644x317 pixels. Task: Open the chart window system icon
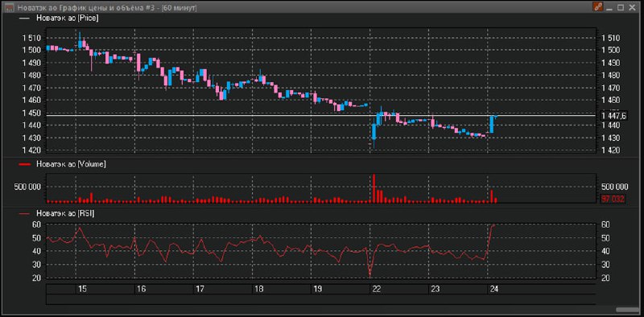tap(10, 7)
